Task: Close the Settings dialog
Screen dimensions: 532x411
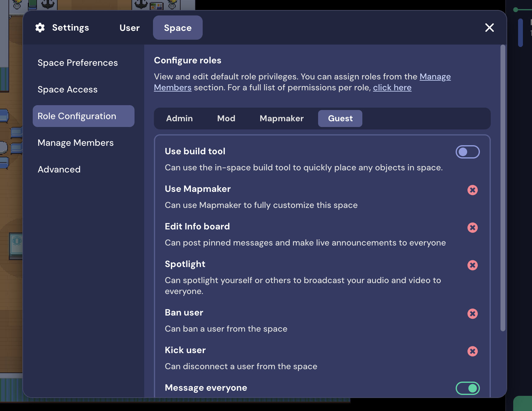Action: coord(489,28)
